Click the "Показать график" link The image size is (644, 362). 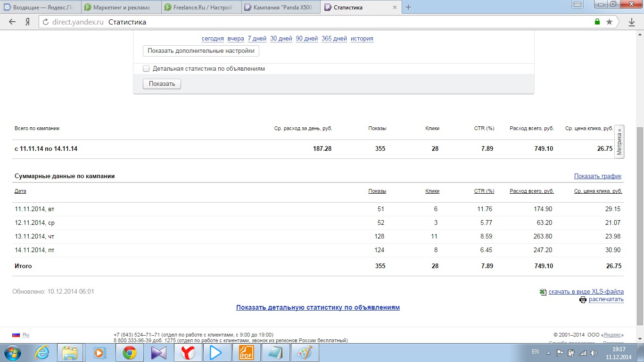(598, 176)
